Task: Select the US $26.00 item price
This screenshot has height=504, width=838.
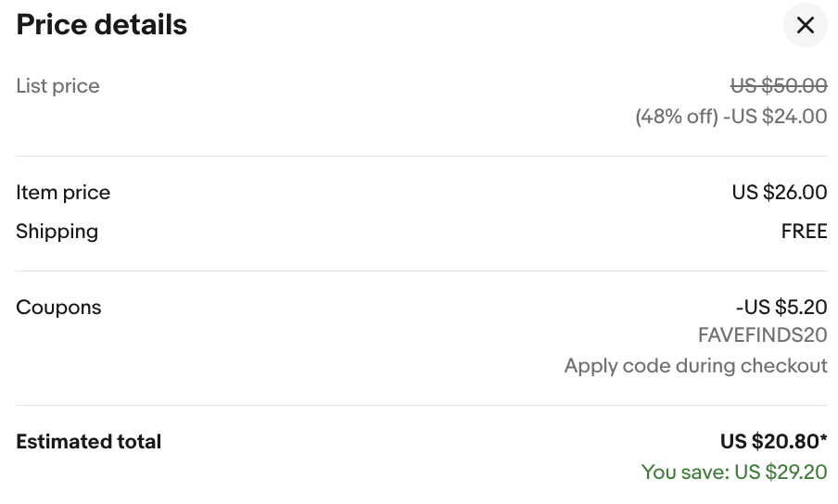Action: 779,193
